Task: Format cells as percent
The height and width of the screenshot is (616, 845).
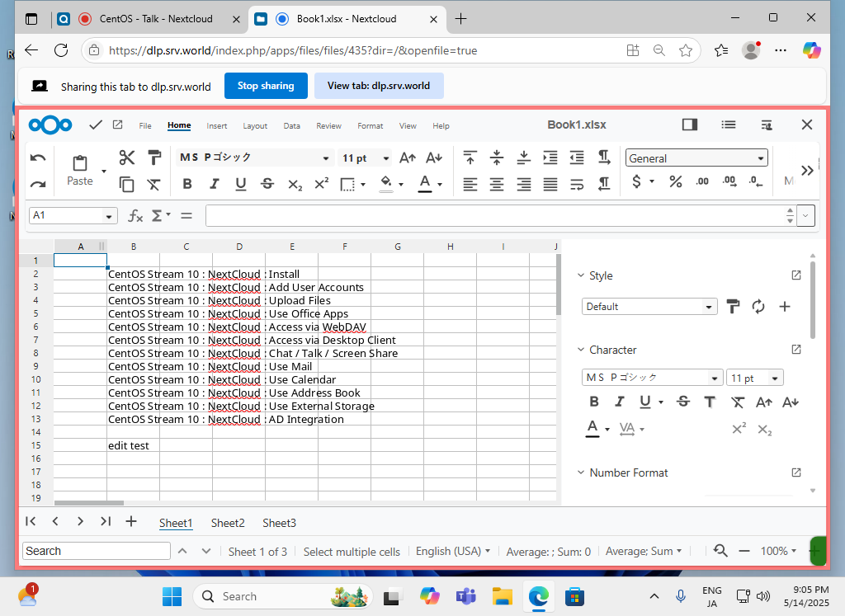Action: tap(676, 181)
